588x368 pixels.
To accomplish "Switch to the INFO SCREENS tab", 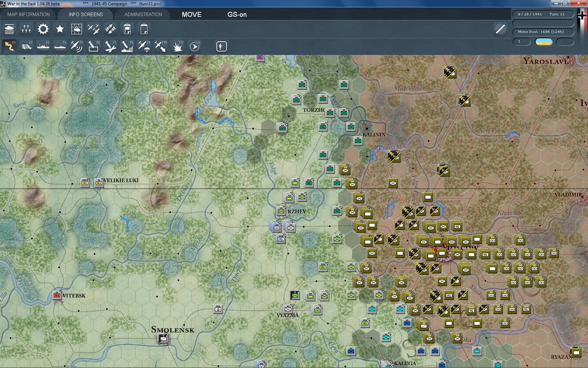I will (x=86, y=14).
